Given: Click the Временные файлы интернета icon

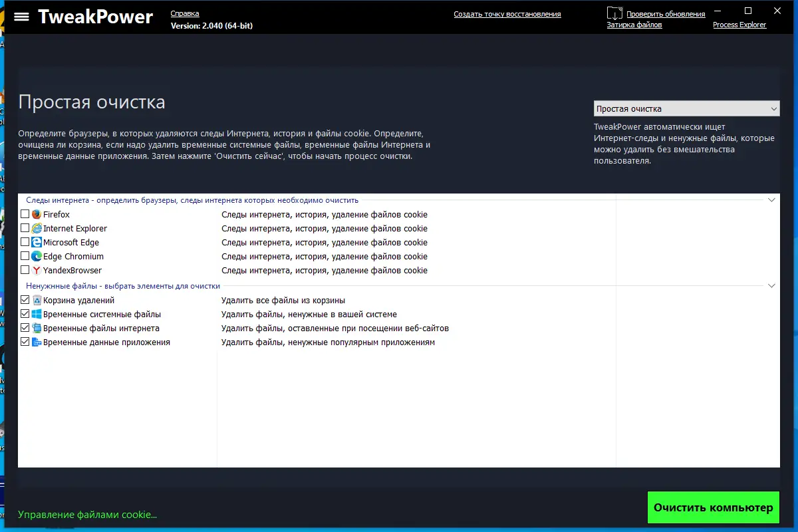Looking at the screenshot, I should click(x=37, y=329).
